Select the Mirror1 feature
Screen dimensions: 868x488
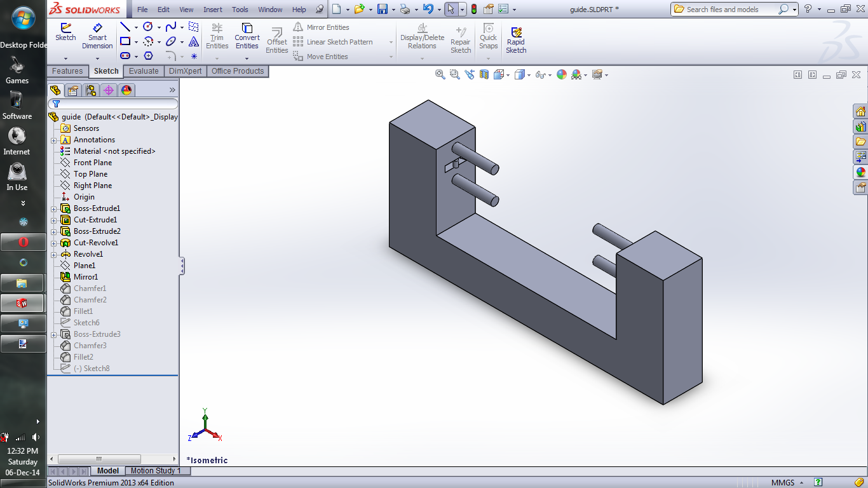coord(86,277)
